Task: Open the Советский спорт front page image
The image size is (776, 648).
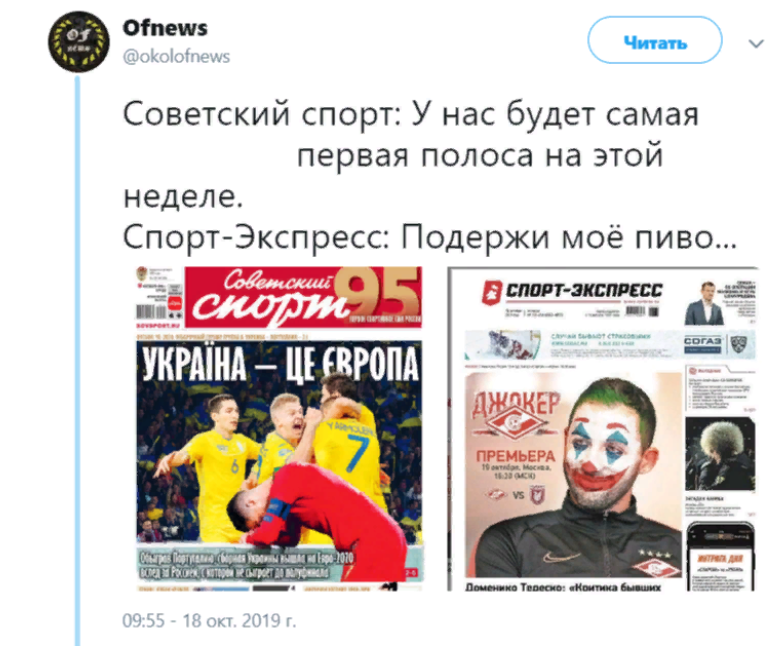Action: (x=280, y=428)
